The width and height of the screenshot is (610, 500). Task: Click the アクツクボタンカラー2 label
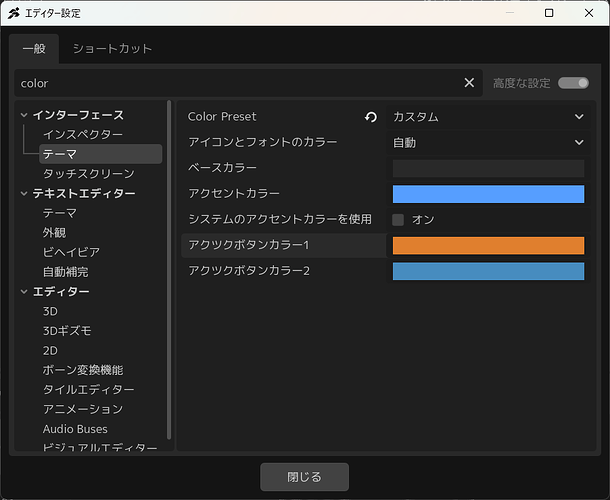pyautogui.click(x=249, y=271)
